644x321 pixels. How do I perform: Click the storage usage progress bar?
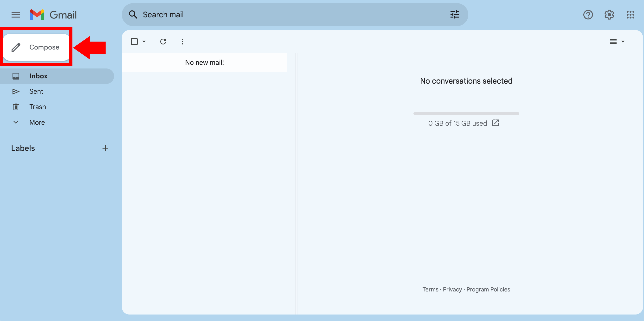466,114
